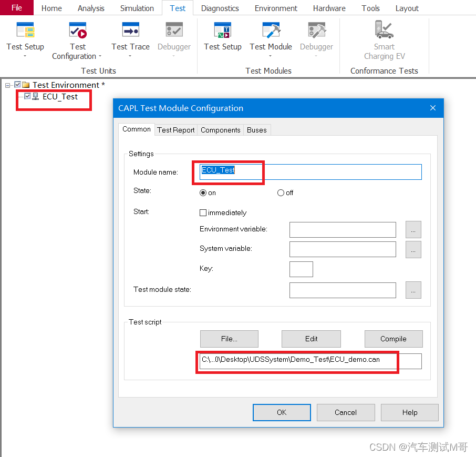Click the Test Module icon
This screenshot has height=457, width=476.
pos(271,30)
